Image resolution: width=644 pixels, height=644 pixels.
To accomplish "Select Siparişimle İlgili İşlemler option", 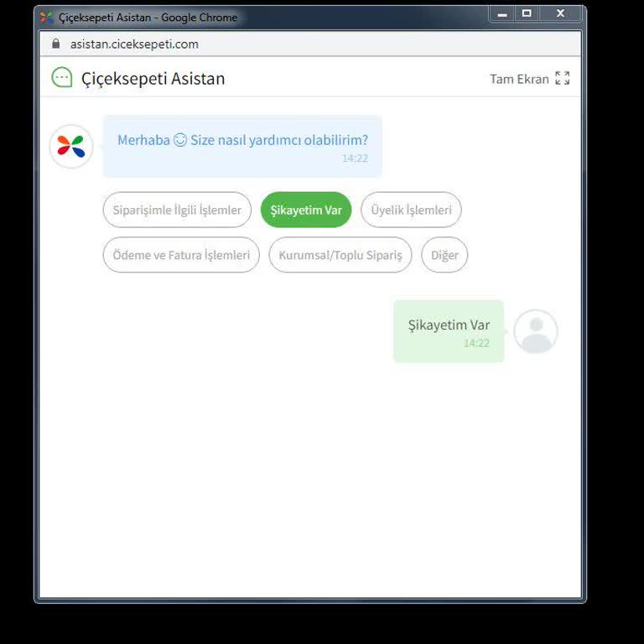I will (177, 210).
